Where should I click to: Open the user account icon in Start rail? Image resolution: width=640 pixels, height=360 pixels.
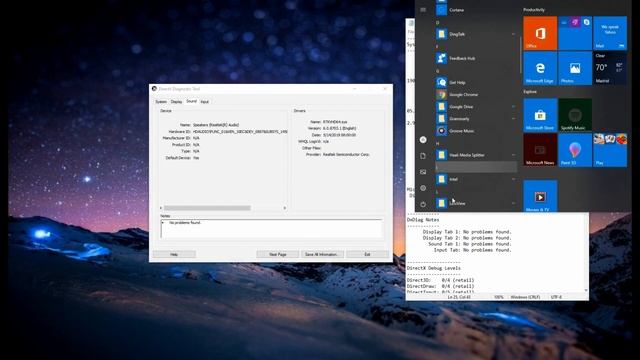(x=423, y=140)
